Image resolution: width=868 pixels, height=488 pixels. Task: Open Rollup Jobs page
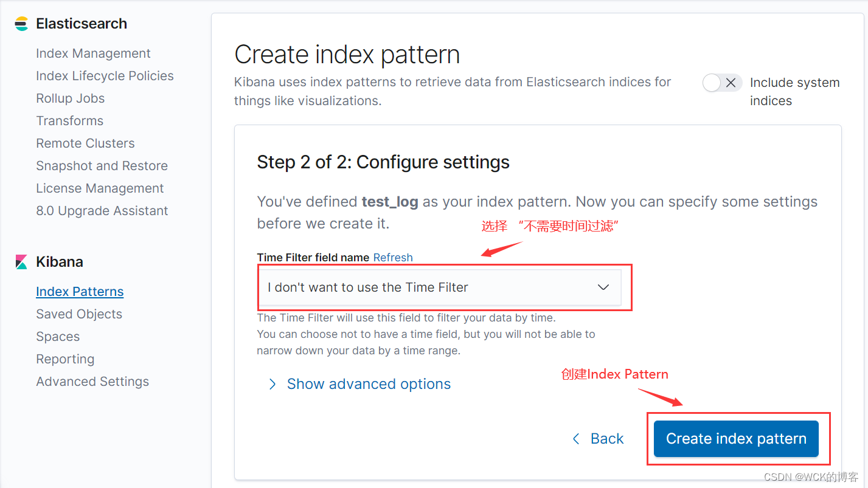coord(70,98)
